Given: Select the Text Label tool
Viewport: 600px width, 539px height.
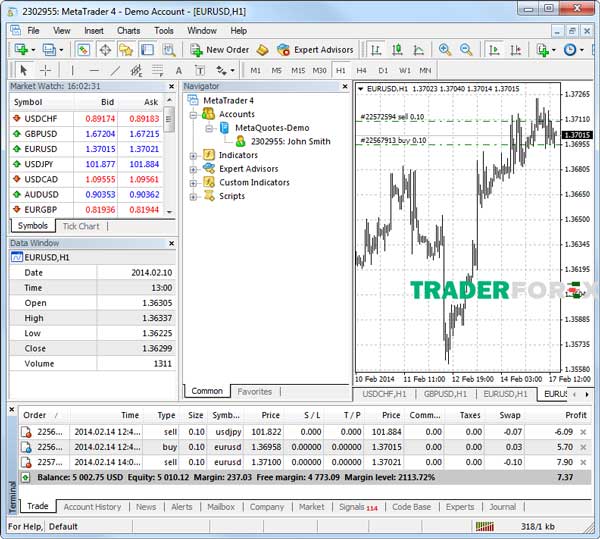Looking at the screenshot, I should (200, 70).
